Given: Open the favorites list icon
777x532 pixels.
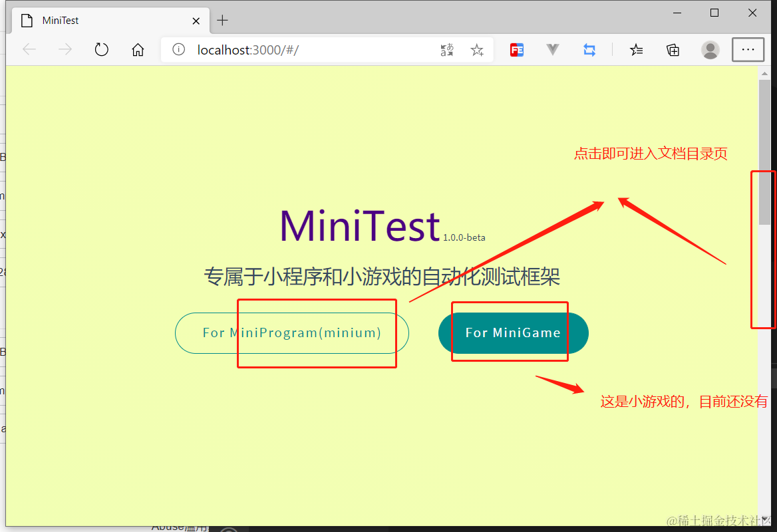Looking at the screenshot, I should coord(636,50).
